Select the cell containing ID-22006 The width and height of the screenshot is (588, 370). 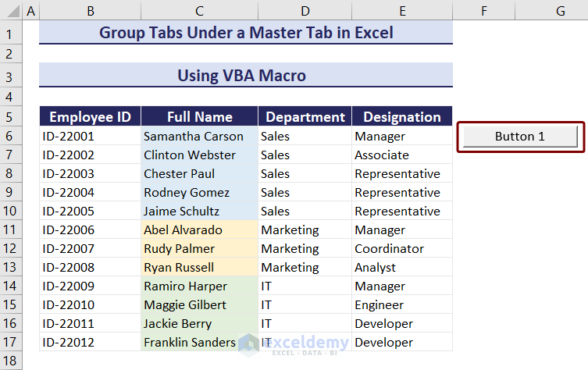[91, 229]
